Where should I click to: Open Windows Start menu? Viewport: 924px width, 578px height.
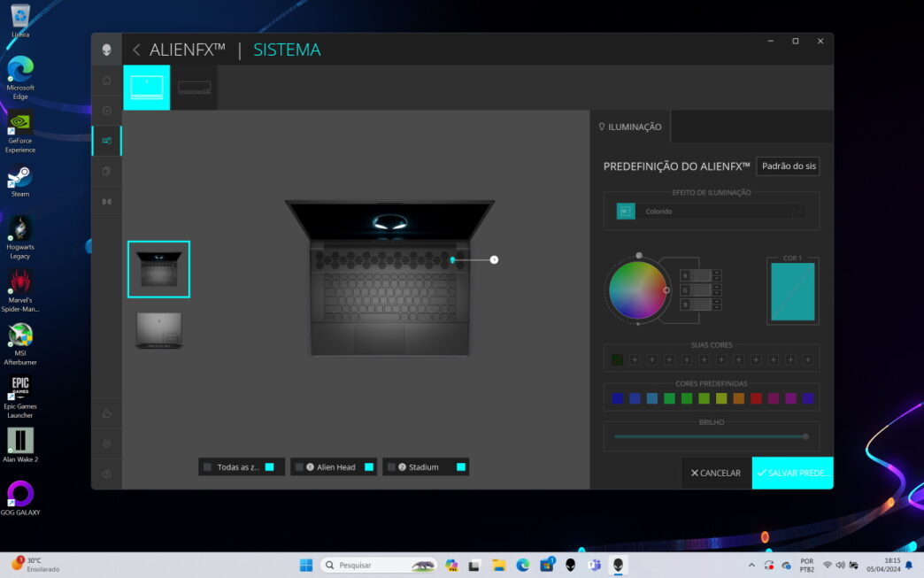306,565
